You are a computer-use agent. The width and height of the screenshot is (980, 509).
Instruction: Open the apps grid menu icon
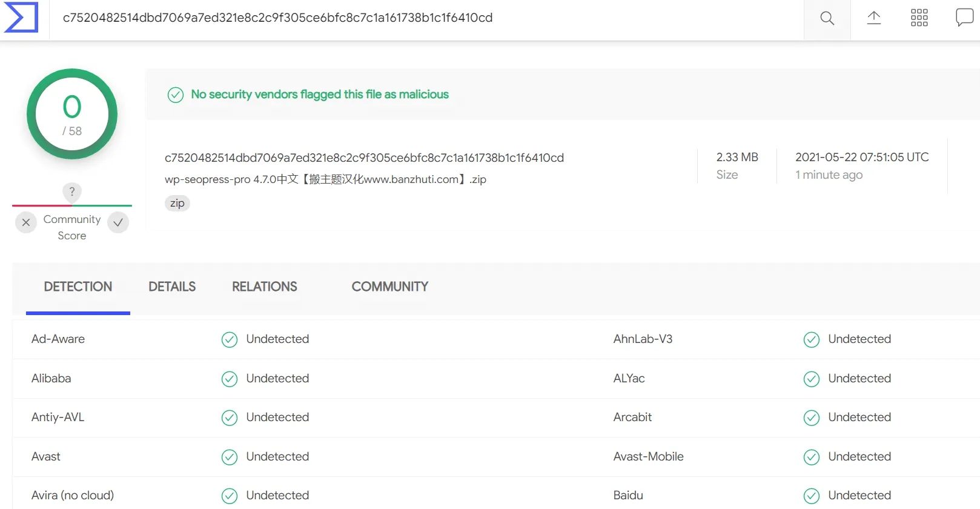pos(919,18)
